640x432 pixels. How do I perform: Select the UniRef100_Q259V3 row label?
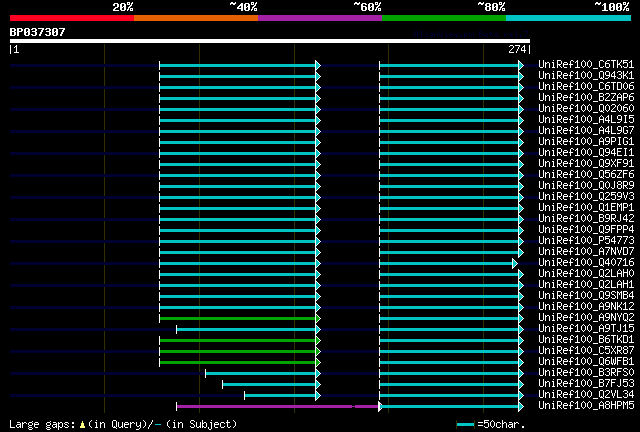tap(586, 197)
